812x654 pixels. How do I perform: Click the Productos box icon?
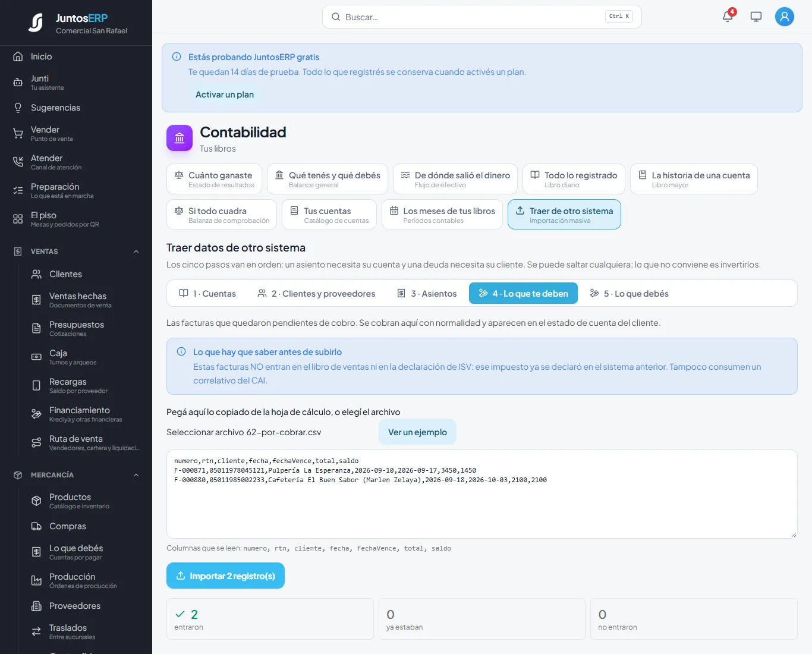pyautogui.click(x=36, y=501)
